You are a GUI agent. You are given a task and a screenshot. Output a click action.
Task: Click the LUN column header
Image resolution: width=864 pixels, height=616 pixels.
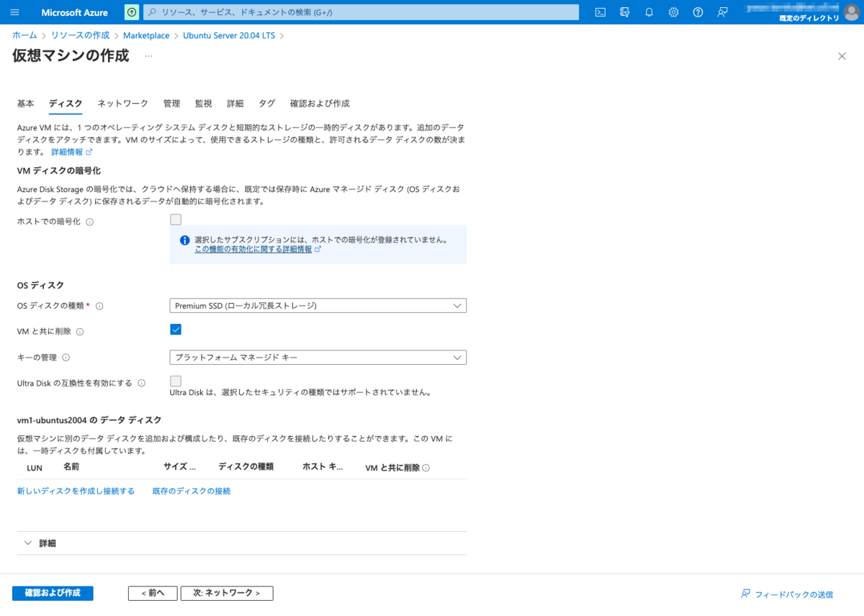[x=35, y=468]
